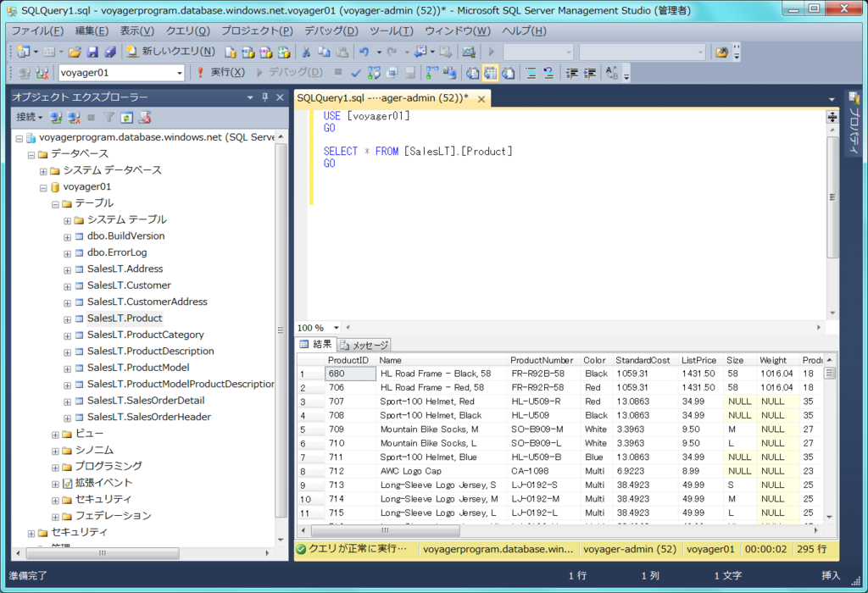Screen dimensions: 868x593
Task: Click the Query Options icon
Action: (392, 73)
